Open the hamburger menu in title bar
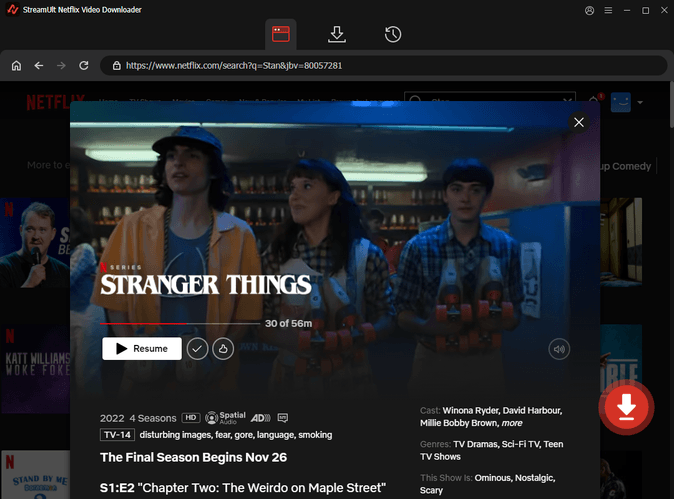674x499 pixels. (608, 10)
